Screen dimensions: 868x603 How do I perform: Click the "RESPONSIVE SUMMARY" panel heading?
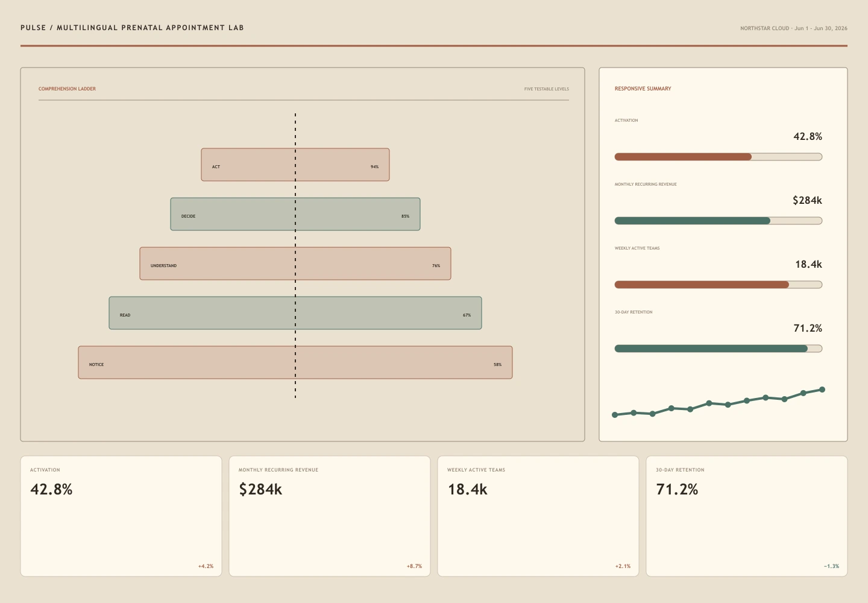tap(643, 89)
